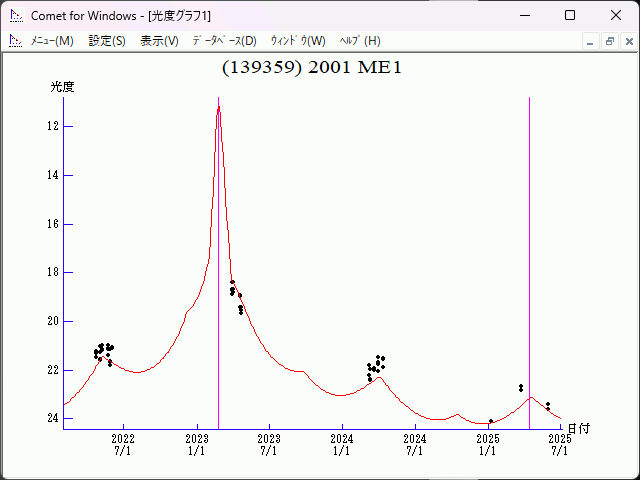
Task: Click the 光度 magnitude axis label
Action: click(x=63, y=87)
